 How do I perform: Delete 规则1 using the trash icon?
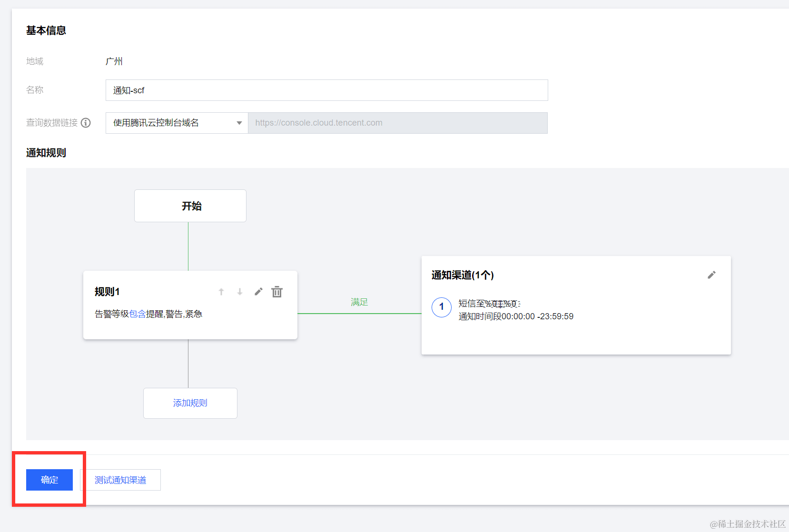point(277,292)
